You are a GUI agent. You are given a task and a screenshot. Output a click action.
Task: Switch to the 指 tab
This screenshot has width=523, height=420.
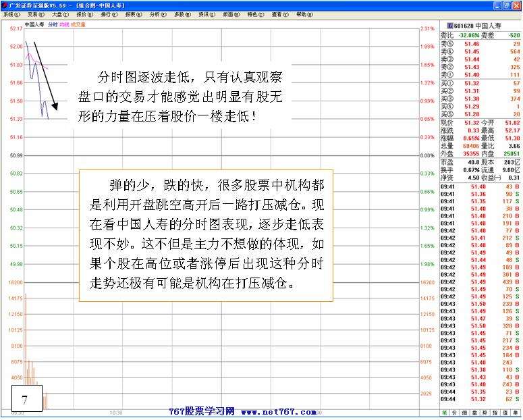point(495,412)
